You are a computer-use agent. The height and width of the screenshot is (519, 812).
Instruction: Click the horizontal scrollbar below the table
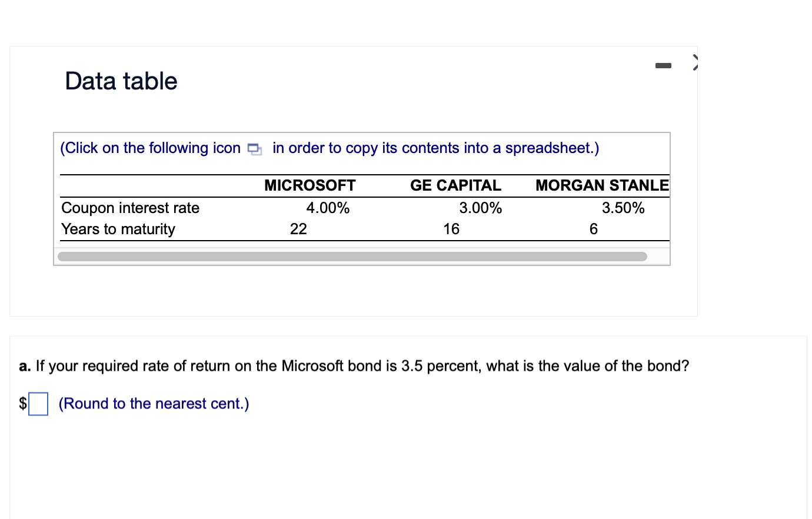352,255
